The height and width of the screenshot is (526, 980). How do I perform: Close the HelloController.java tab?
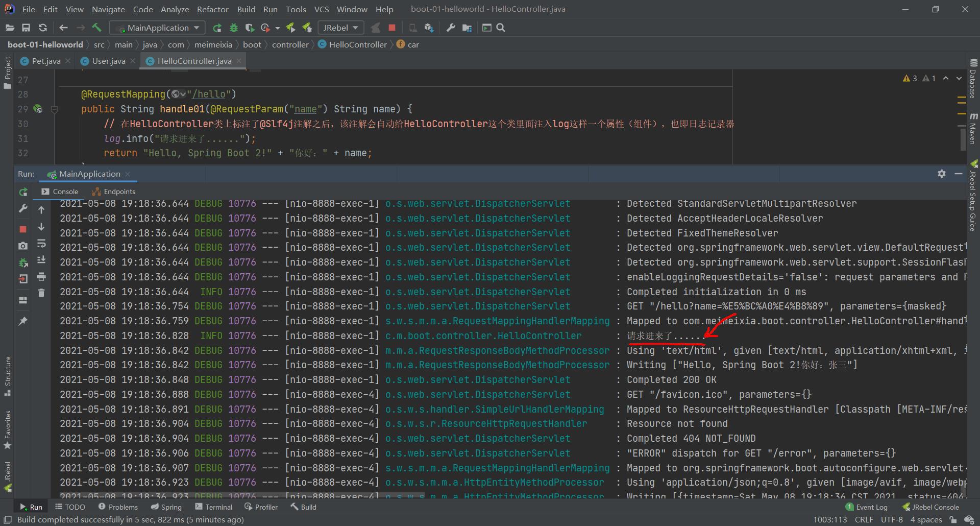click(x=238, y=61)
